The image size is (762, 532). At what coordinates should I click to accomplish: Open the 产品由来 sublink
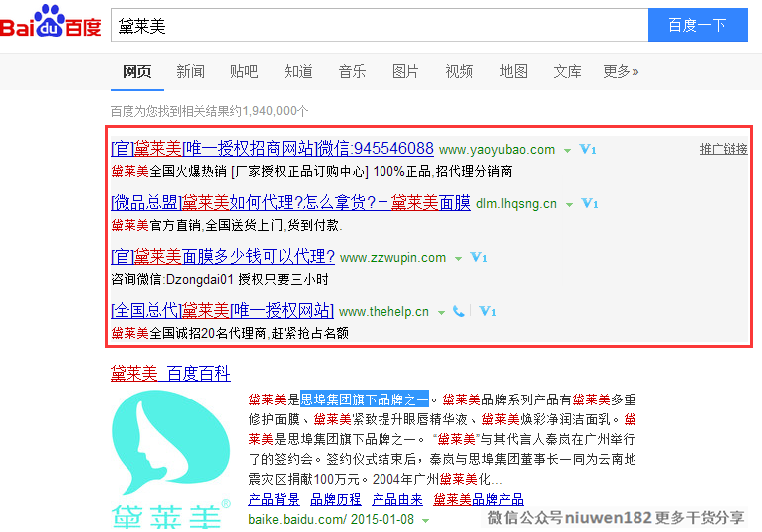(x=397, y=499)
